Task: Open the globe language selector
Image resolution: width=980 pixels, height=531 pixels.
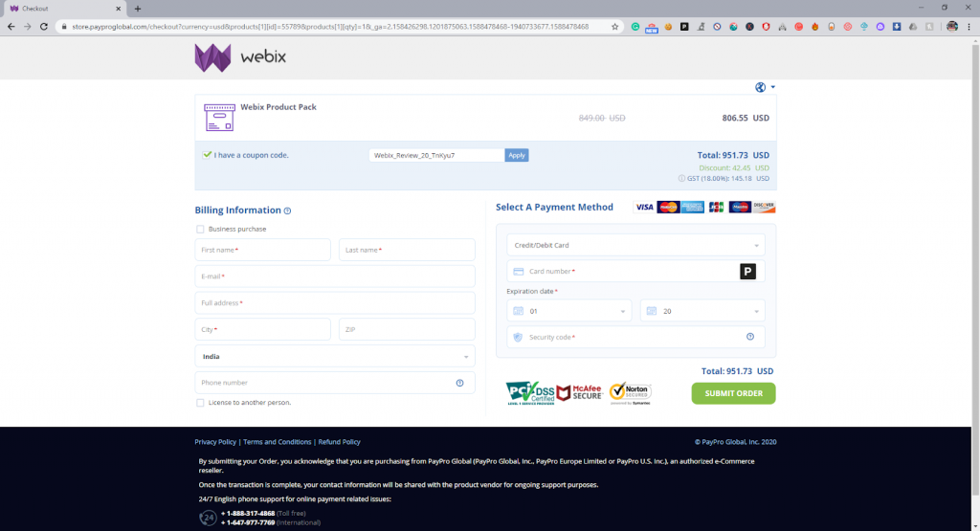Action: tap(764, 87)
